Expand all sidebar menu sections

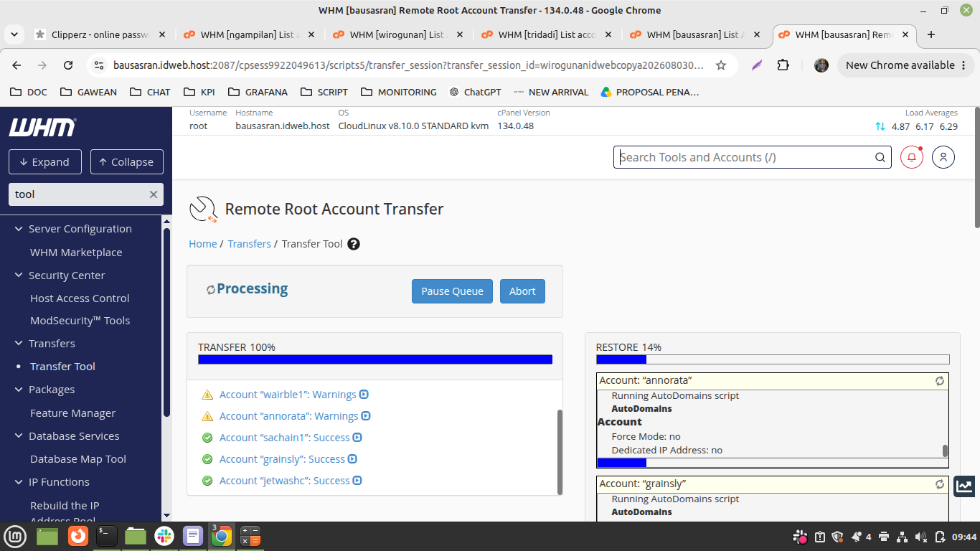point(45,162)
